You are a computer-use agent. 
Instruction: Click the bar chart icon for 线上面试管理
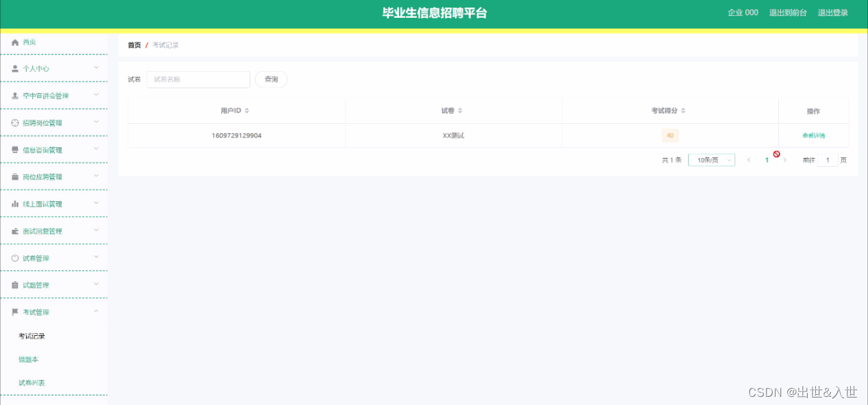(15, 204)
